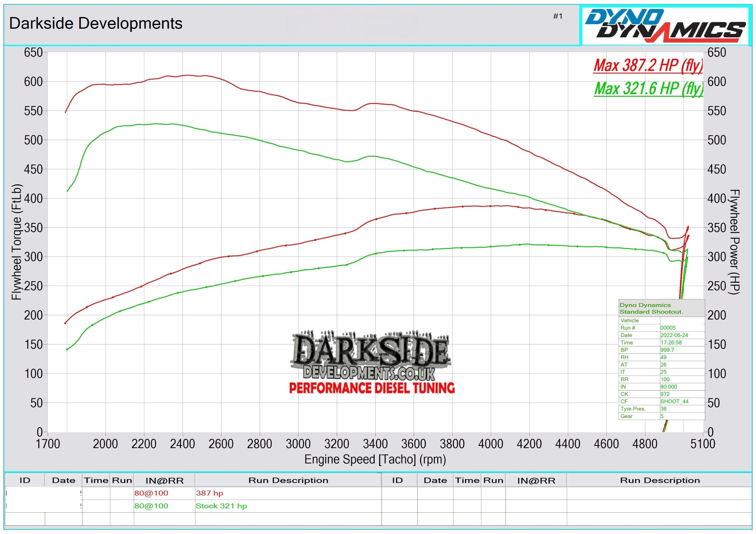The image size is (756, 534).
Task: Click the '4600' rpm axis tick
Action: point(606,444)
